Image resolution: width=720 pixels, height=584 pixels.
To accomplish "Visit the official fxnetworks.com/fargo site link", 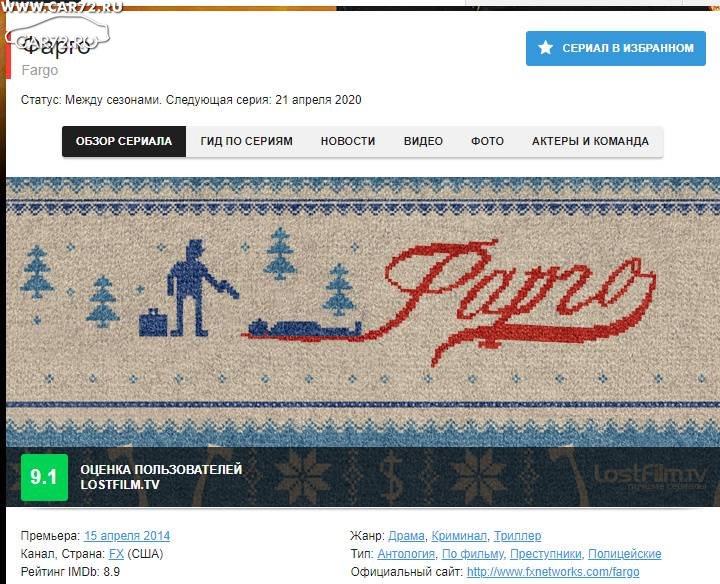I will click(x=553, y=572).
